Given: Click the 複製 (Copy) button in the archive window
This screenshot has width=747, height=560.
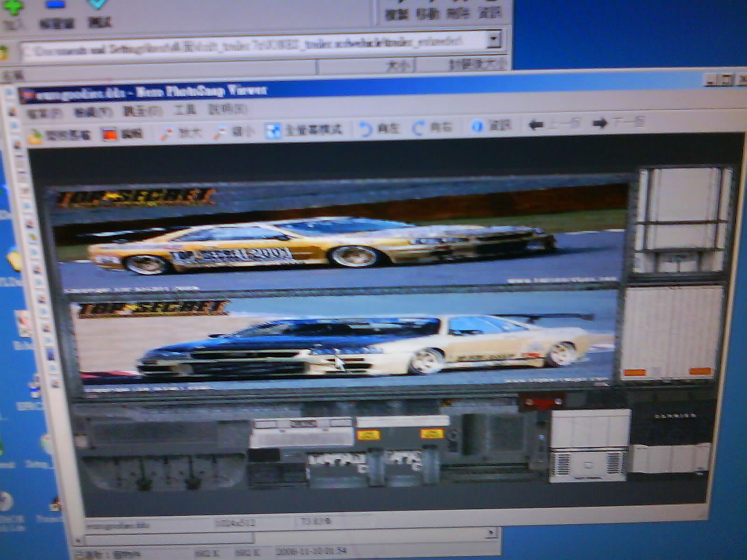Looking at the screenshot, I should click(396, 10).
